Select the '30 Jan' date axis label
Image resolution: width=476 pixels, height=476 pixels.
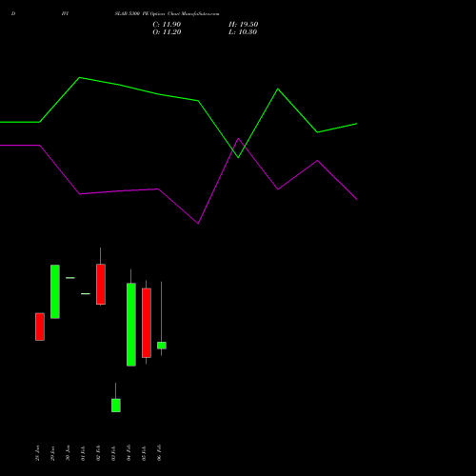68,453
